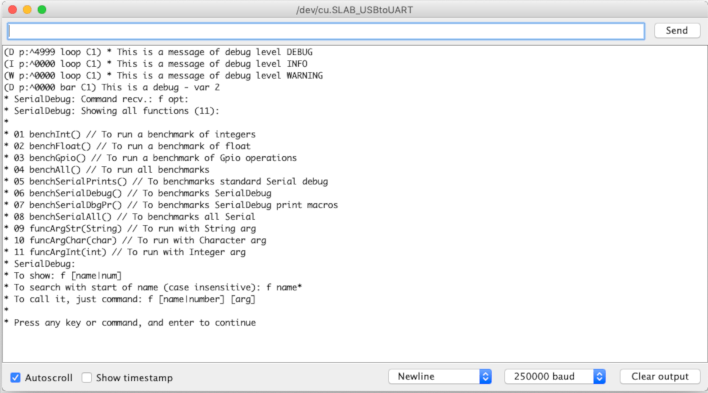
Task: Maximize the window with the green button
Action: (42, 9)
